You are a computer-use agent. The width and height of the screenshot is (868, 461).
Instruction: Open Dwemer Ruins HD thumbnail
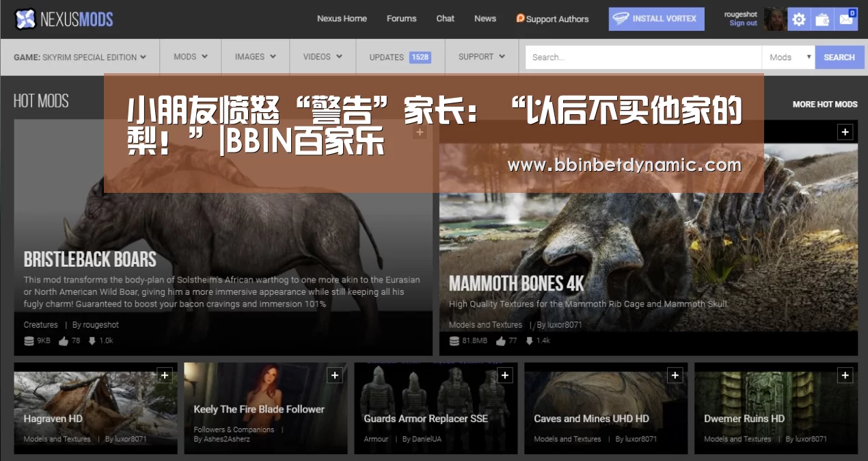(x=776, y=408)
